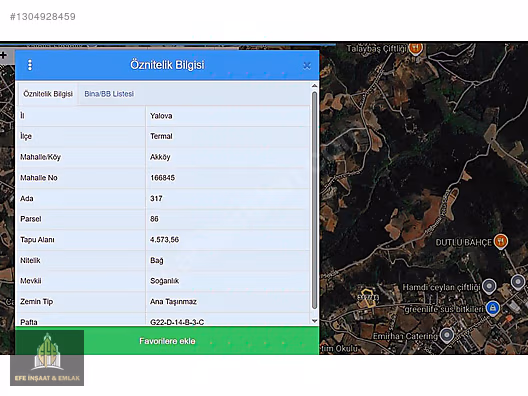Click the scrollbar down arrow in panel
This screenshot has height=396, width=528.
[314, 321]
